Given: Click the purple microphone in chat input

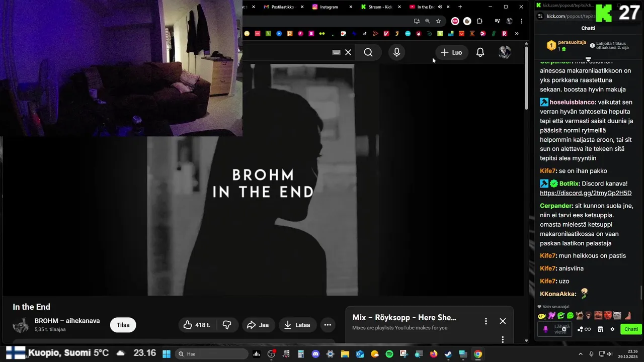Looking at the screenshot, I should pyautogui.click(x=545, y=329).
